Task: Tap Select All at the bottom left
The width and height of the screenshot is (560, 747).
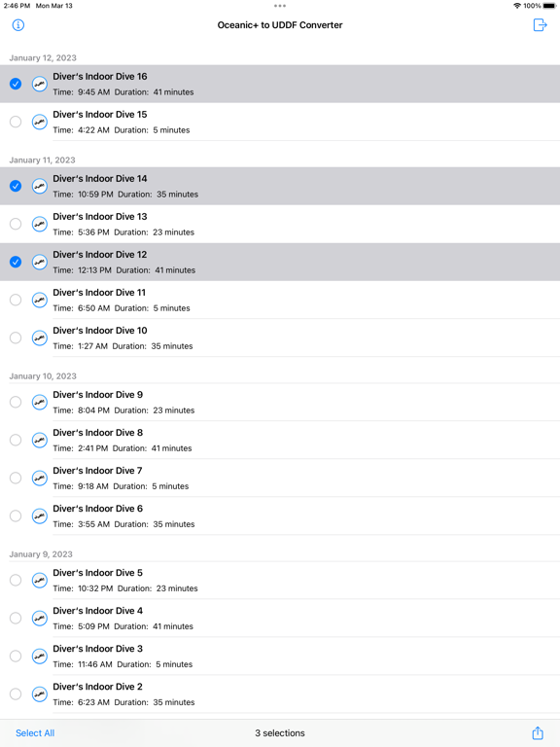Action: point(35,733)
